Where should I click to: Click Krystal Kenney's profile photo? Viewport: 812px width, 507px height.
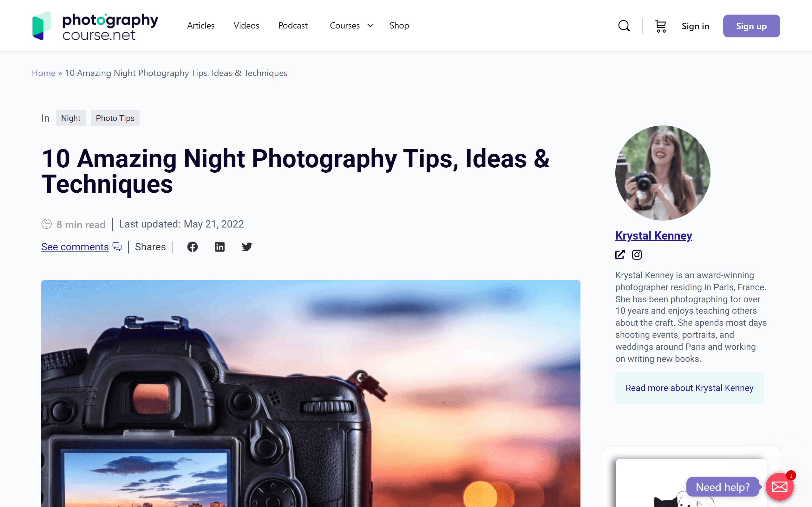tap(663, 173)
